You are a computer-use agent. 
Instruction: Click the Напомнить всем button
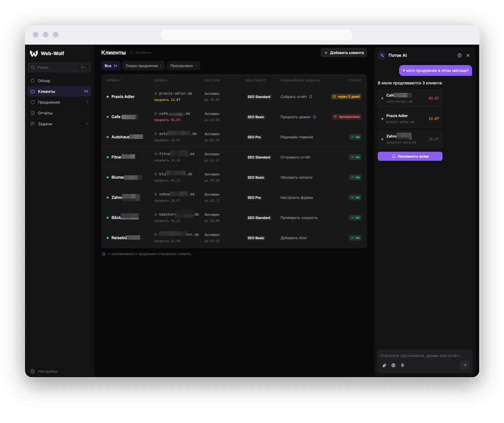410,156
